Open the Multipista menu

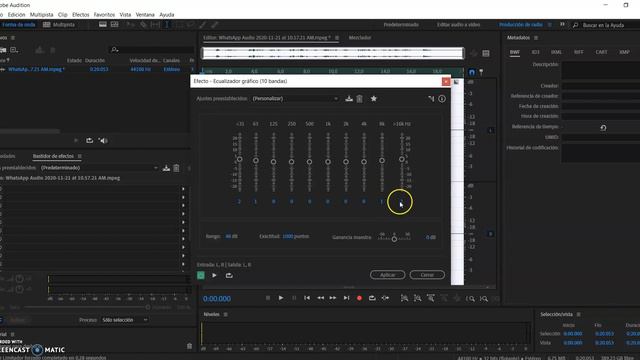click(x=41, y=15)
